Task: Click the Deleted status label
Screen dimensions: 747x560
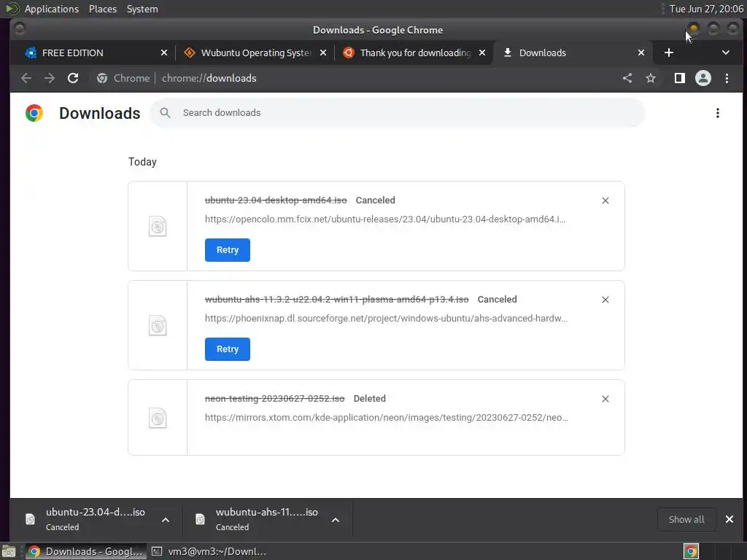Action: pos(370,399)
